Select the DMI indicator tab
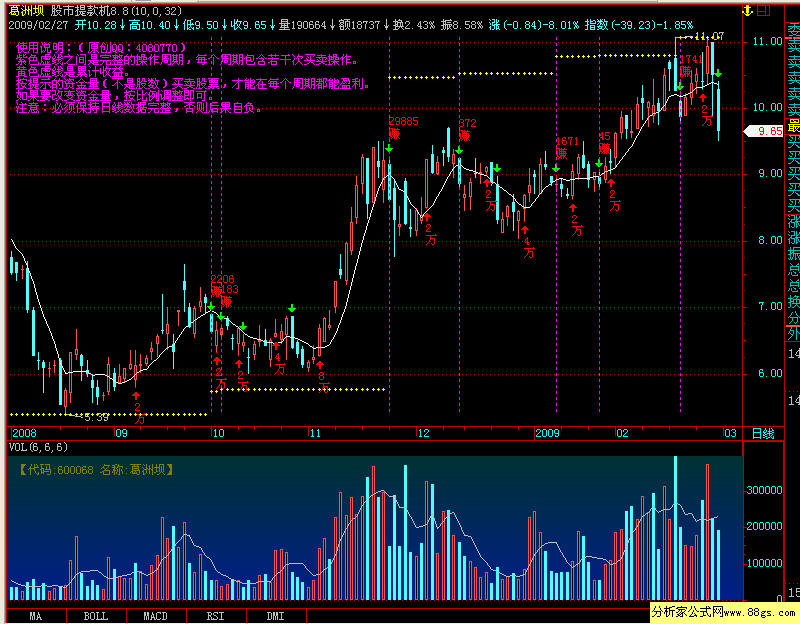The image size is (800, 624). pyautogui.click(x=276, y=616)
